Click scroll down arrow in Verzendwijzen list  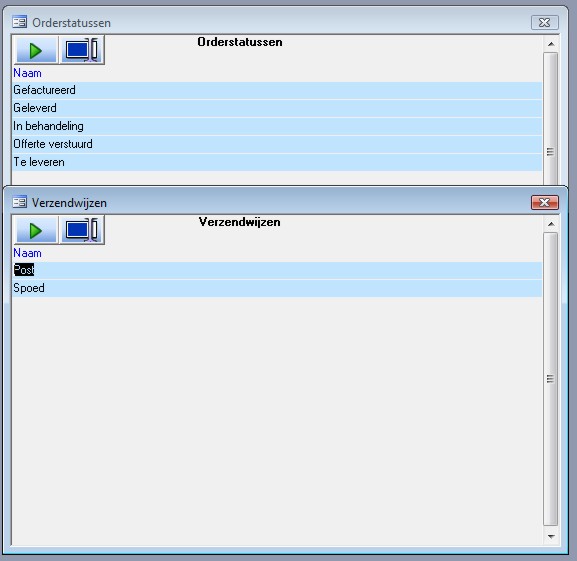pos(551,537)
